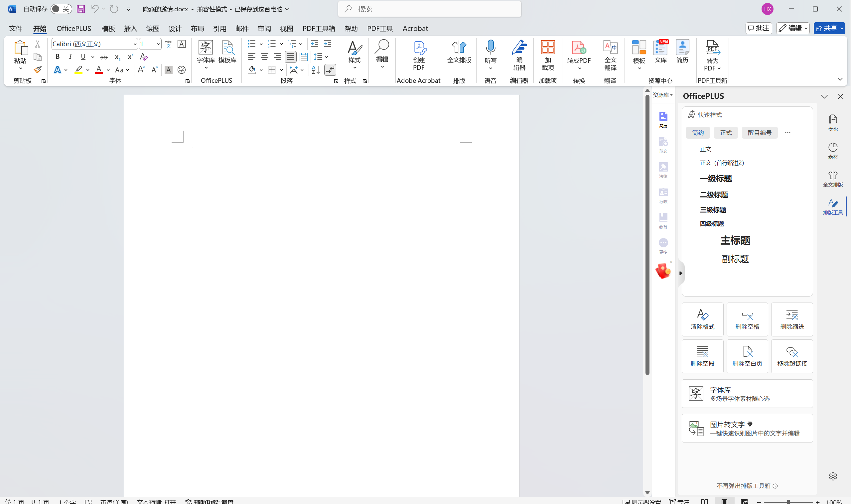Toggle Underline formatting
Image resolution: width=851 pixels, height=504 pixels.
(83, 57)
